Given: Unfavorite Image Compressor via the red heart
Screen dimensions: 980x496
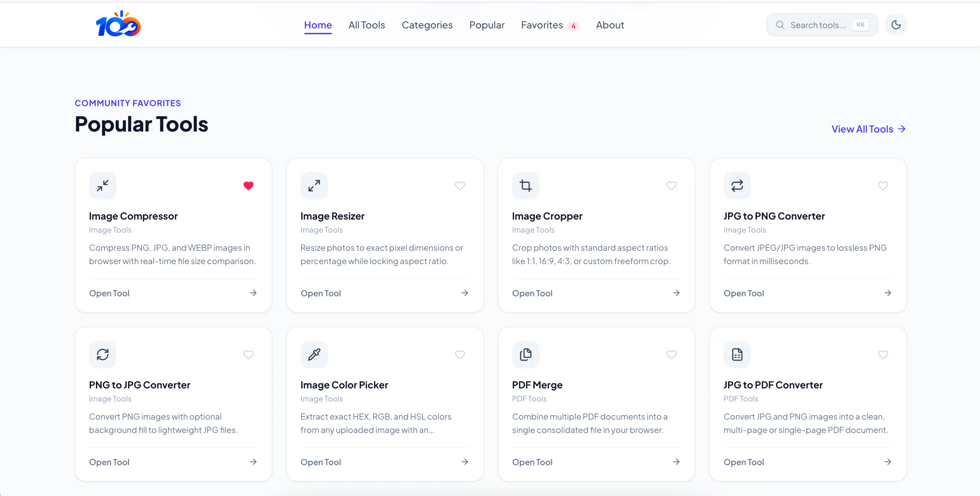Looking at the screenshot, I should (249, 186).
